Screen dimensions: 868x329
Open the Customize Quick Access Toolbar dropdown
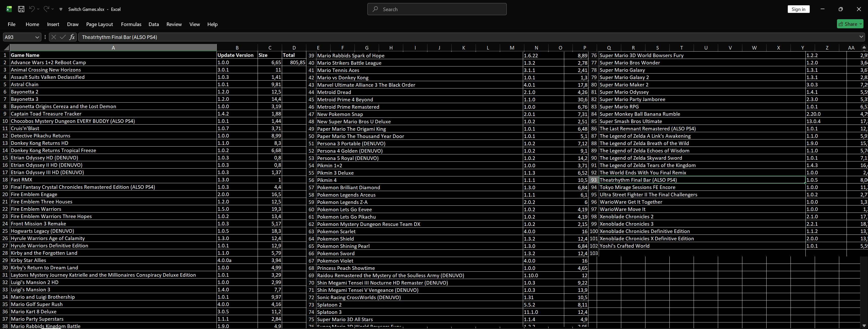61,9
